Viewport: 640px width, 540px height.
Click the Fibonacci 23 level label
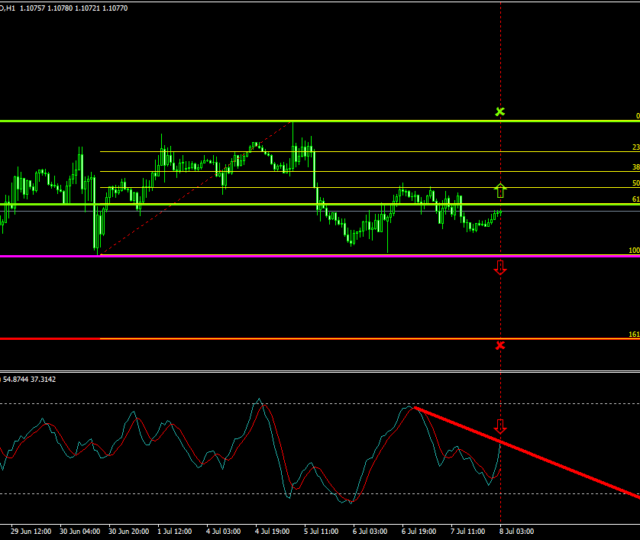pos(635,147)
